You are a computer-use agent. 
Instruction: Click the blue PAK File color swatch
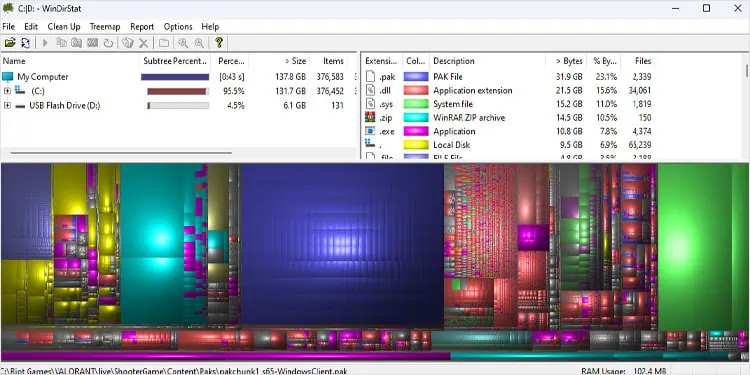pos(416,77)
